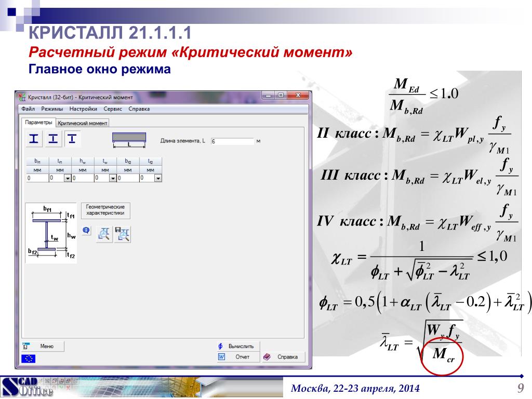Screen dimensions: 532x399
Task: Click the beam span scheme icon with L
Action: pyautogui.click(x=129, y=140)
